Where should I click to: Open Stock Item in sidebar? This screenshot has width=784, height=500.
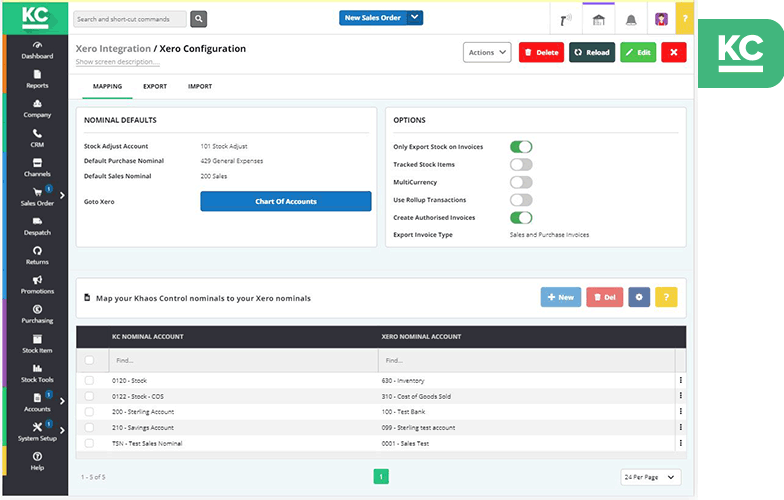click(x=37, y=344)
